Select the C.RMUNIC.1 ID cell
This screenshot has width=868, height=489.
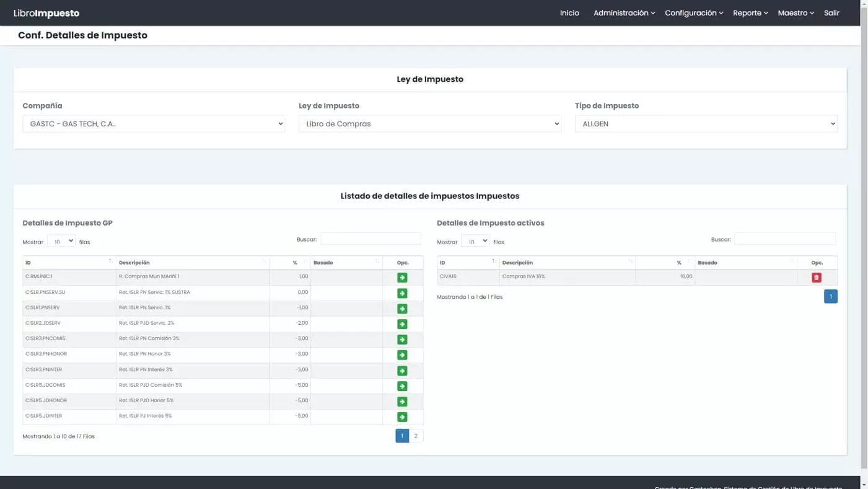tap(69, 278)
